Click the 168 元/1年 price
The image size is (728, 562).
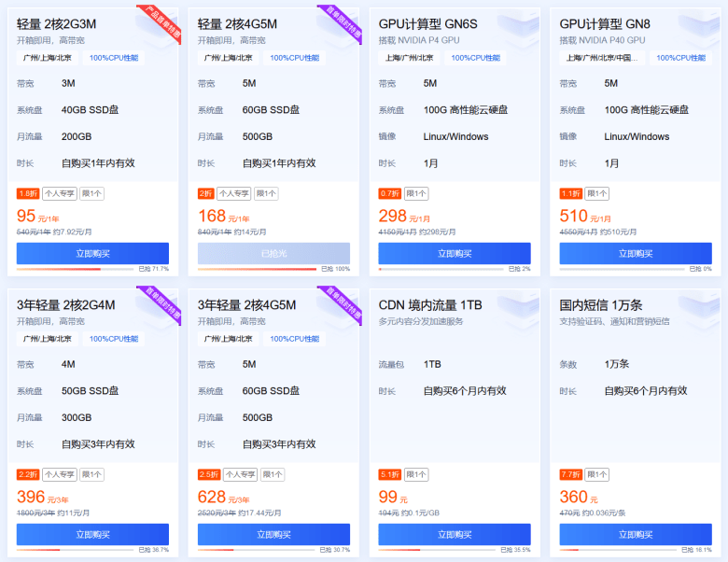(x=223, y=216)
